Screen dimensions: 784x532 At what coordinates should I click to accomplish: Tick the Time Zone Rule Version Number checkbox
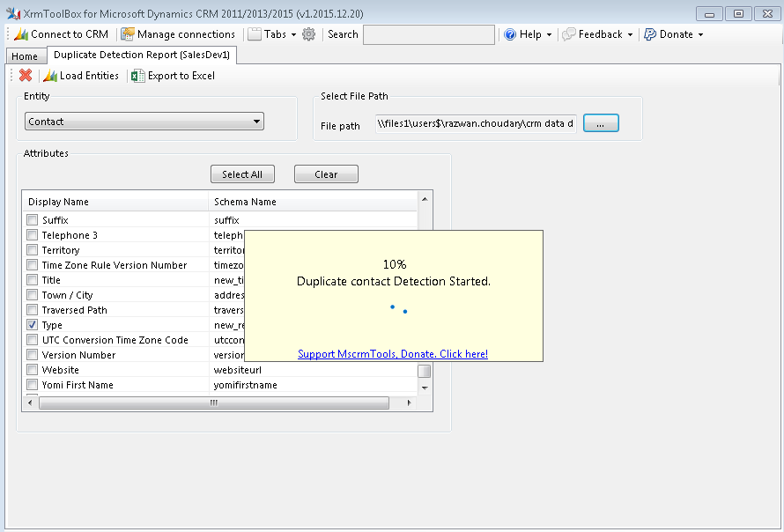click(x=33, y=265)
